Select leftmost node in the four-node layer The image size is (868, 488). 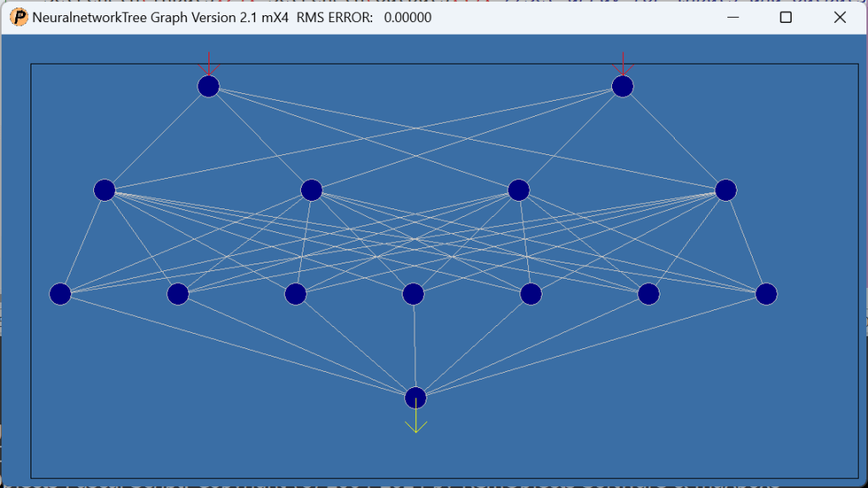point(104,190)
